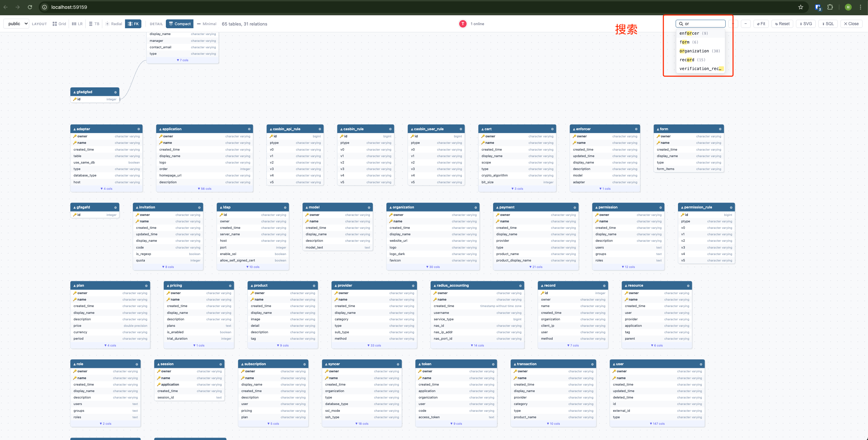Click the Fit view button
This screenshot has height=440, width=868.
[x=761, y=24]
